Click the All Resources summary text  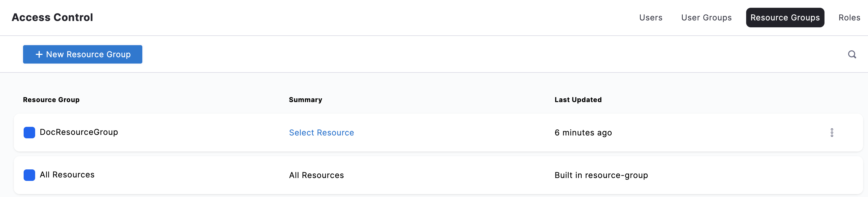pyautogui.click(x=316, y=175)
